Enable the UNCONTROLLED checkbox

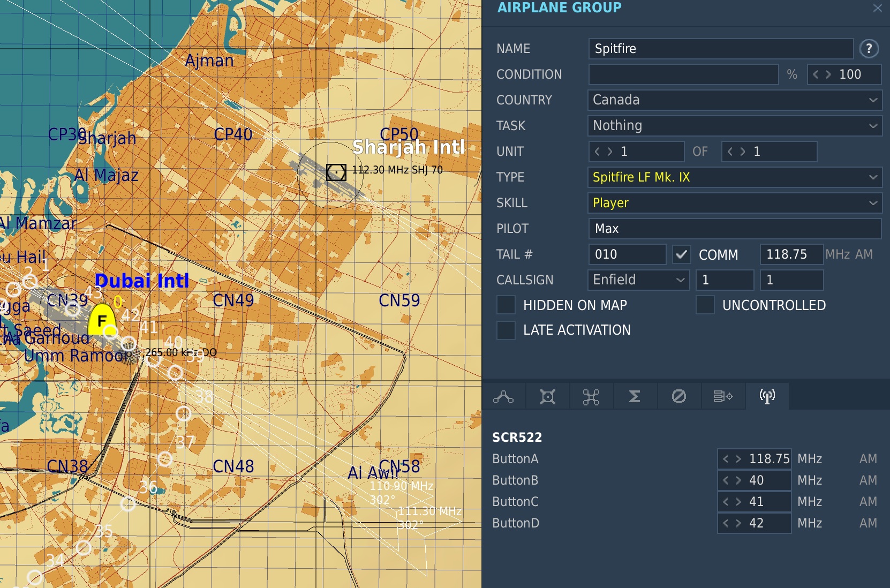click(x=705, y=305)
